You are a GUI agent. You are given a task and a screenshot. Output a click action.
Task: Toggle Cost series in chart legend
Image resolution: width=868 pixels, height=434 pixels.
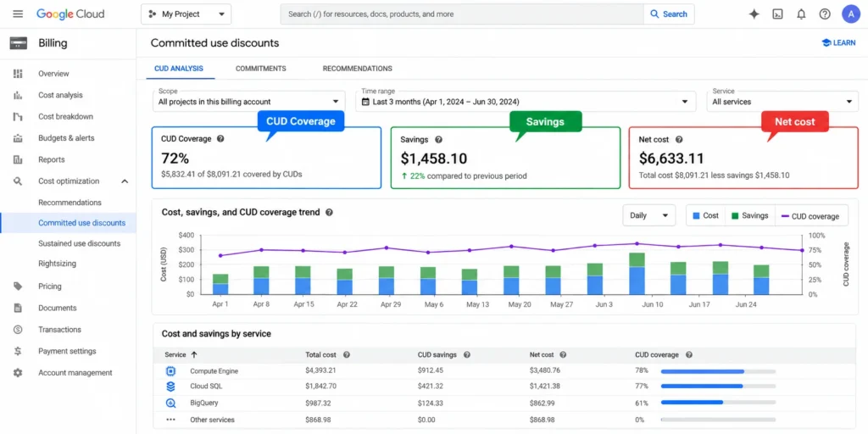[x=705, y=216]
